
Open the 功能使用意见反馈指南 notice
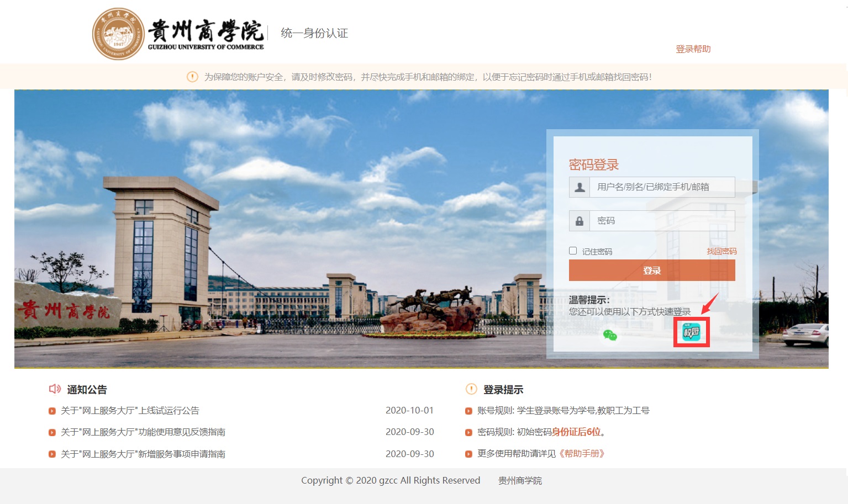[x=143, y=432]
